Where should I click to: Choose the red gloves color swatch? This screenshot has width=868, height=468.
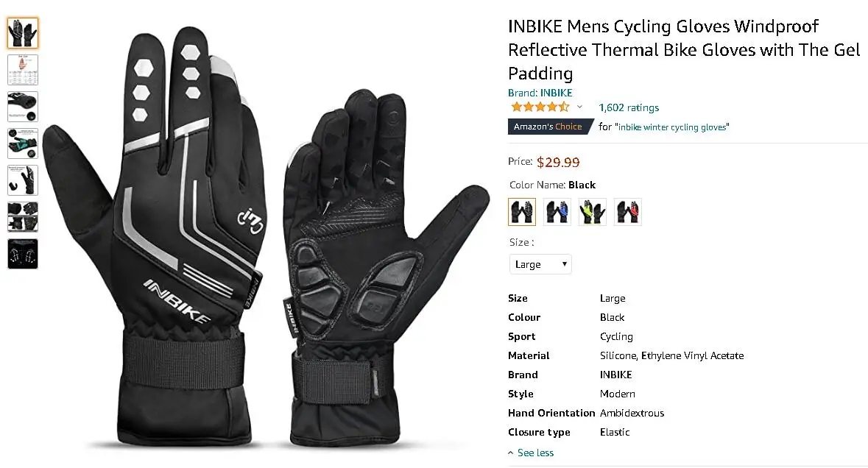(628, 212)
